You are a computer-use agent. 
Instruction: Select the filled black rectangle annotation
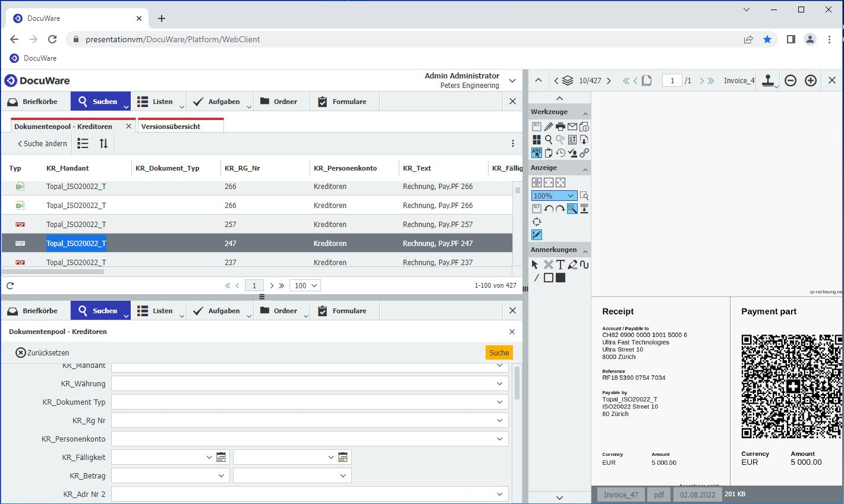pyautogui.click(x=560, y=278)
